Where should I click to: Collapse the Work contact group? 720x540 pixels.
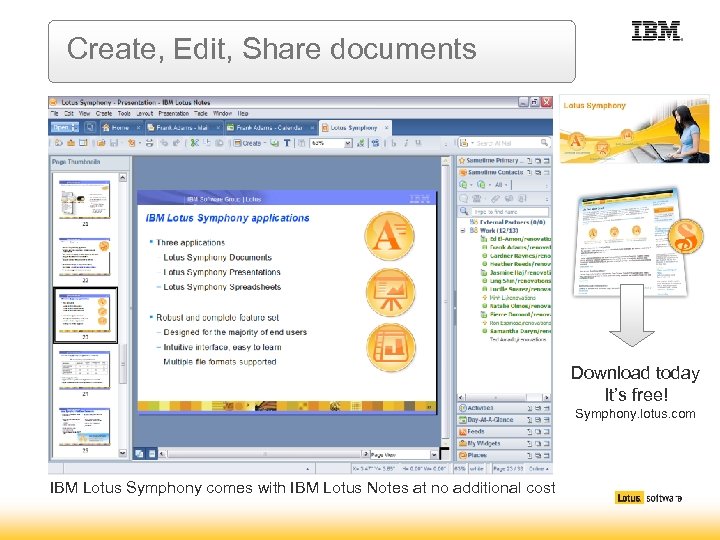pos(463,231)
